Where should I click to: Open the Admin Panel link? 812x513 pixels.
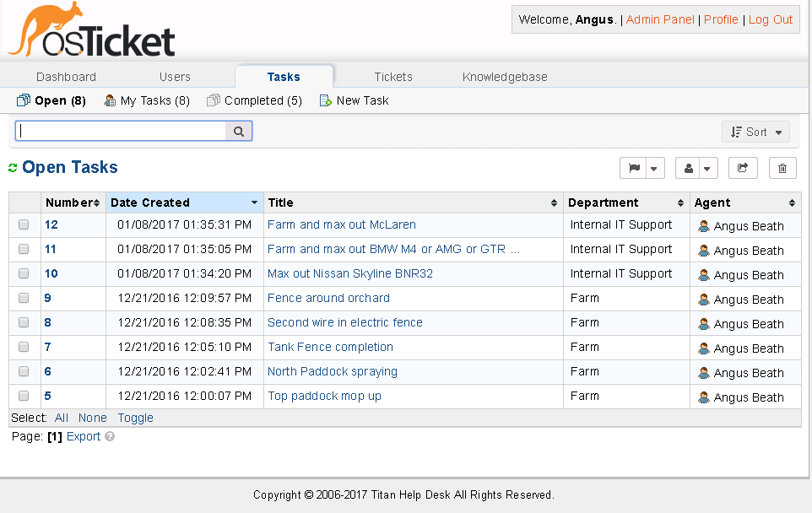coord(660,19)
